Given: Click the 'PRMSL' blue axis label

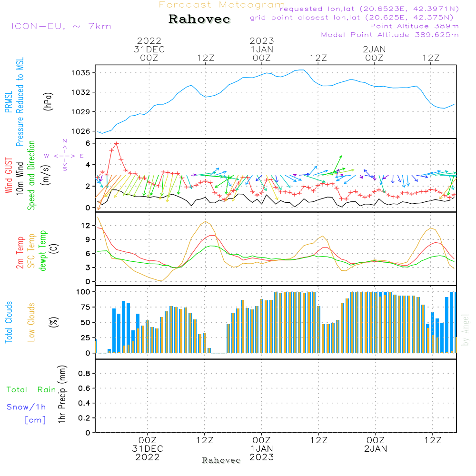Looking at the screenshot, I should (9, 101).
